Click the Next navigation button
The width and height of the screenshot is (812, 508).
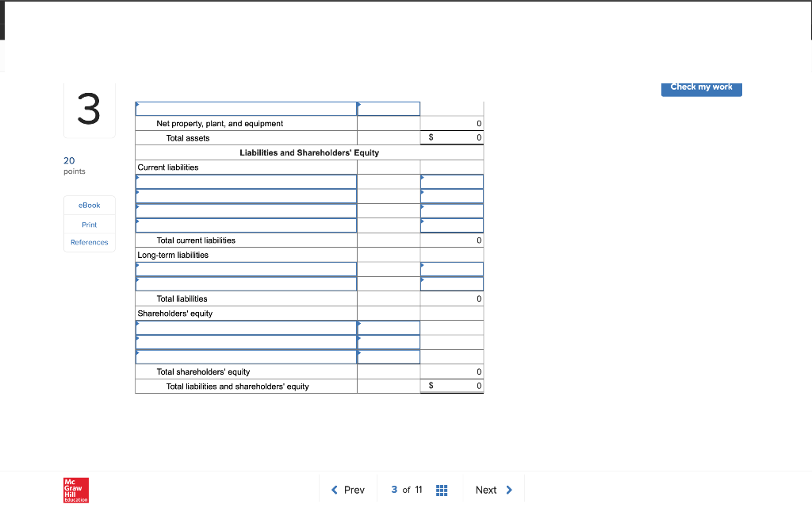pos(493,490)
